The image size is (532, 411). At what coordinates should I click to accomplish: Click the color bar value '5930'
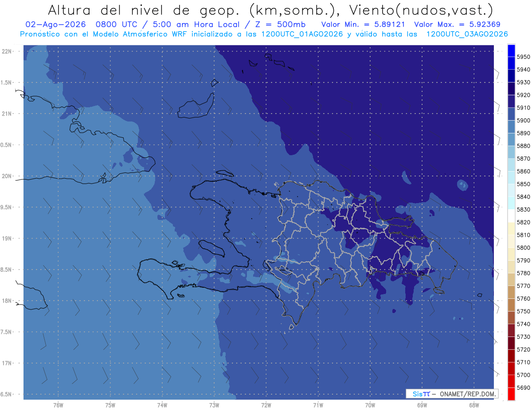(x=523, y=82)
